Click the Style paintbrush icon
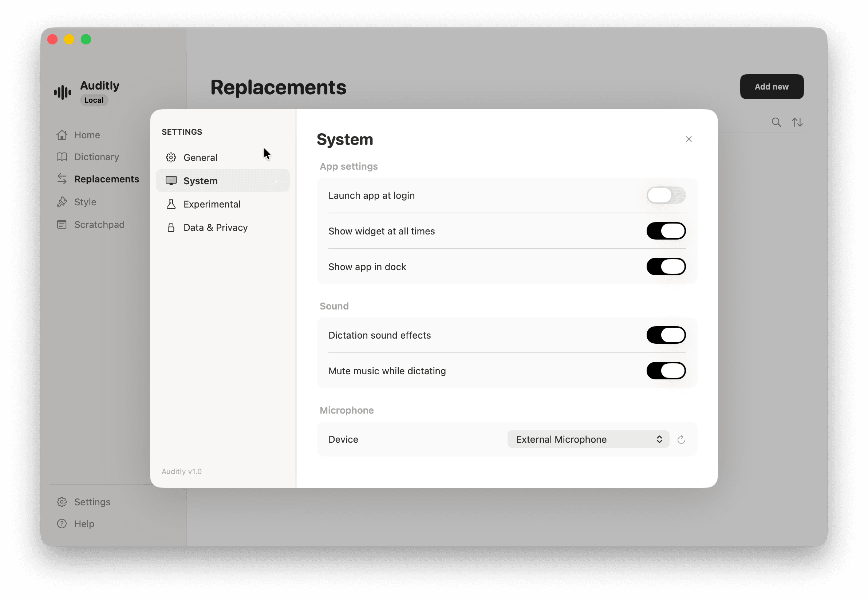This screenshot has height=600, width=868. click(62, 202)
